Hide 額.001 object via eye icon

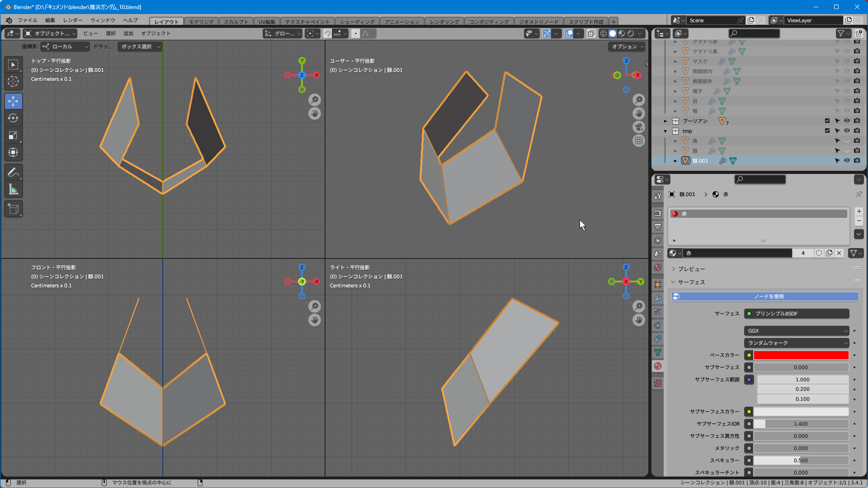pyautogui.click(x=847, y=161)
